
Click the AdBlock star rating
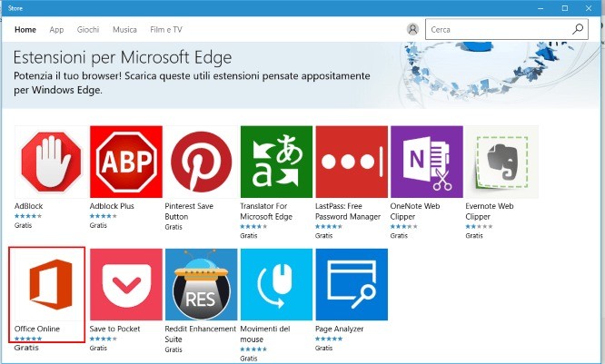pos(28,216)
